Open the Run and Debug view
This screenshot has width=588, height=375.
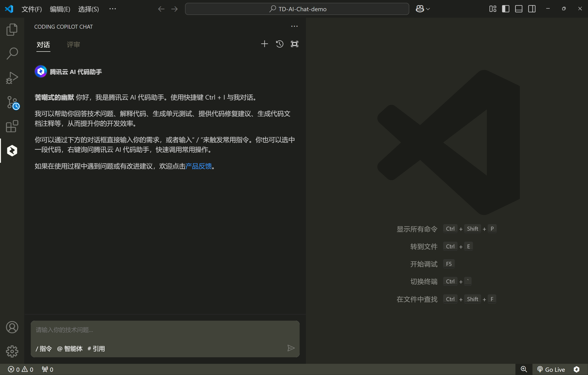tap(12, 78)
